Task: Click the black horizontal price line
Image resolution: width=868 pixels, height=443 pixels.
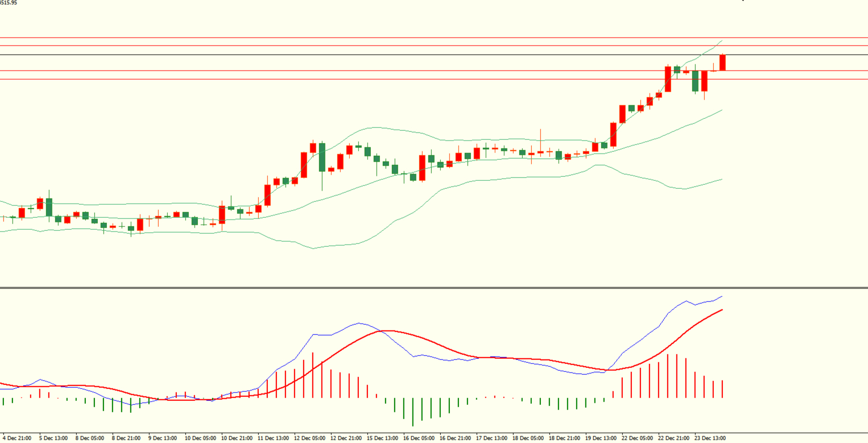Action: [x=398, y=55]
